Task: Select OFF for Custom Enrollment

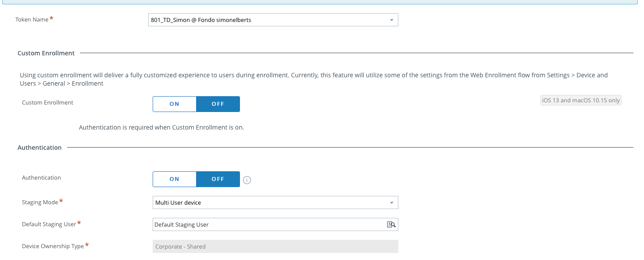Action: [x=218, y=104]
